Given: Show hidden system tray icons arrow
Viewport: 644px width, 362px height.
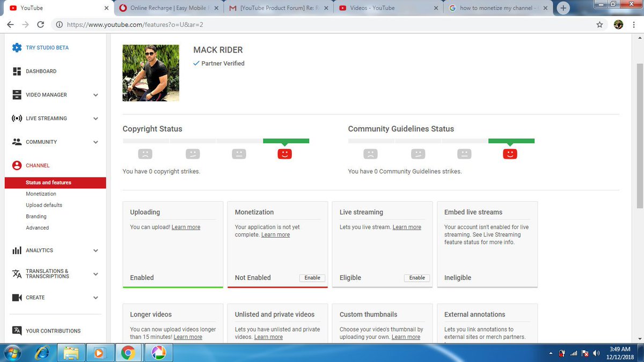Looking at the screenshot, I should (x=551, y=353).
